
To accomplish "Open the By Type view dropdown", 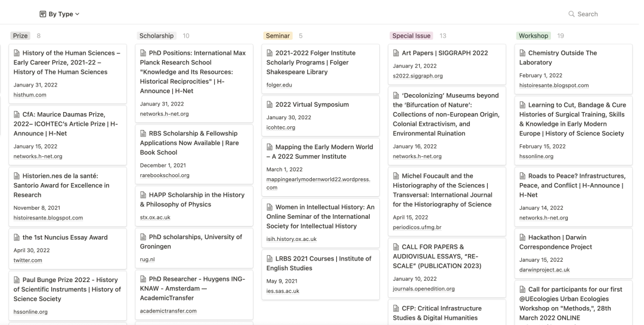I will 60,14.
